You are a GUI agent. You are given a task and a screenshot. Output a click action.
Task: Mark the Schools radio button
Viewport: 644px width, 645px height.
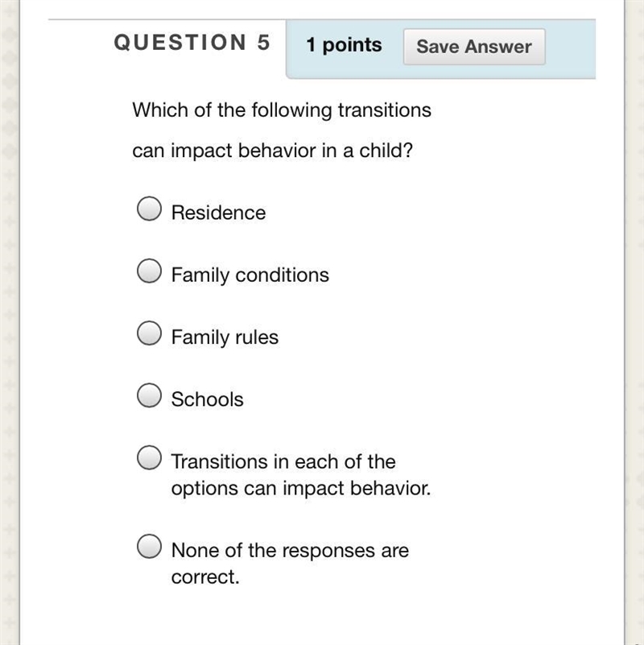[149, 395]
